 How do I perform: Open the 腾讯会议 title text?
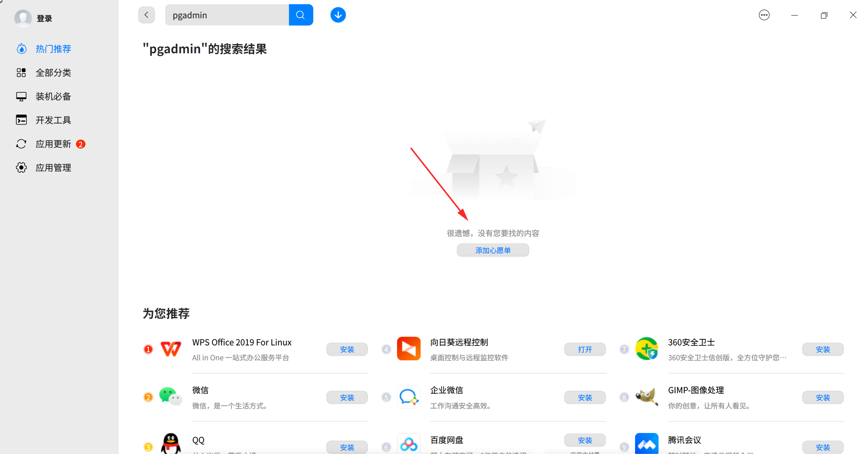(x=685, y=440)
